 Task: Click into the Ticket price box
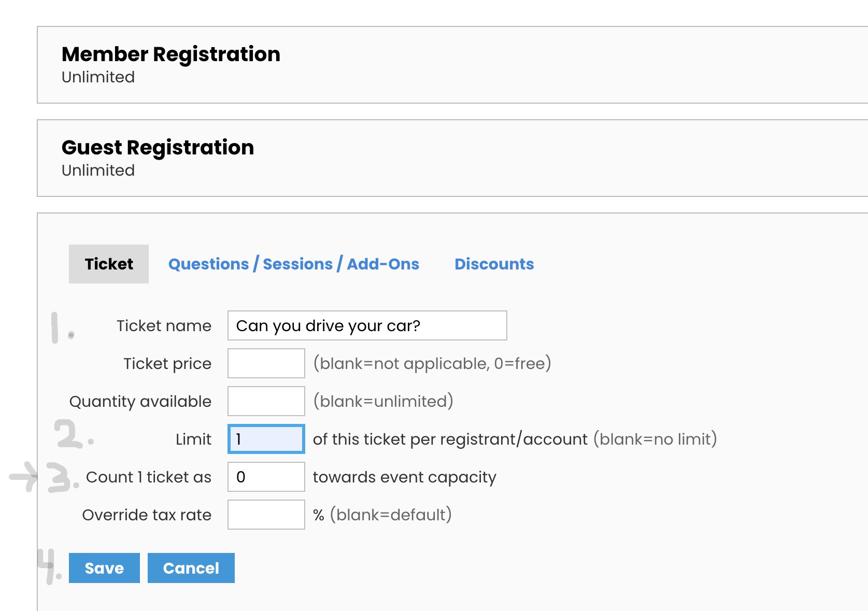click(x=266, y=363)
